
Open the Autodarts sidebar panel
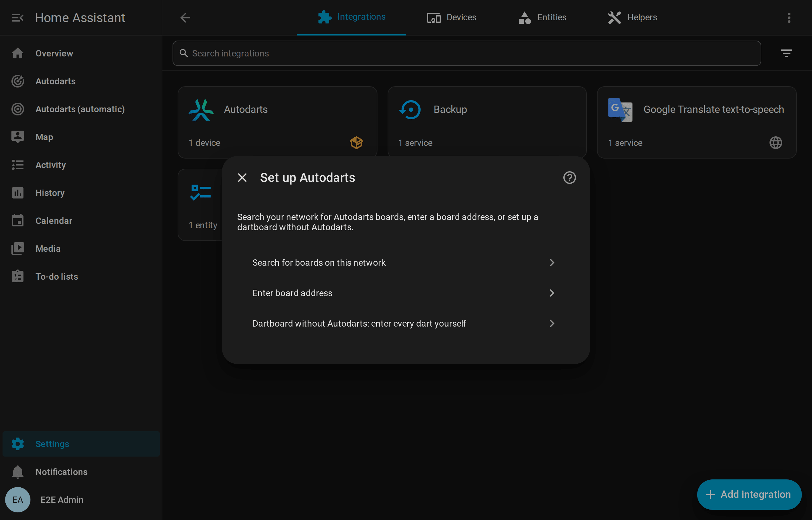point(81,81)
